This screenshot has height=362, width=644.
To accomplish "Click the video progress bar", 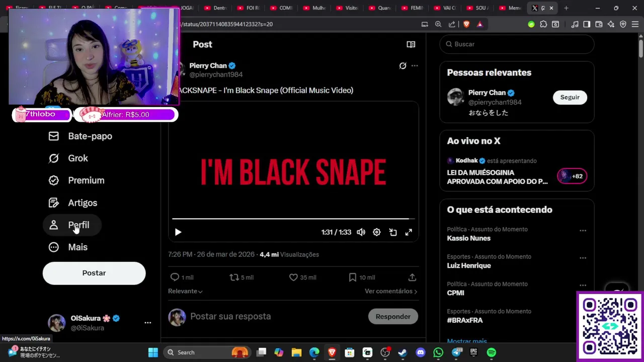I will [x=293, y=219].
